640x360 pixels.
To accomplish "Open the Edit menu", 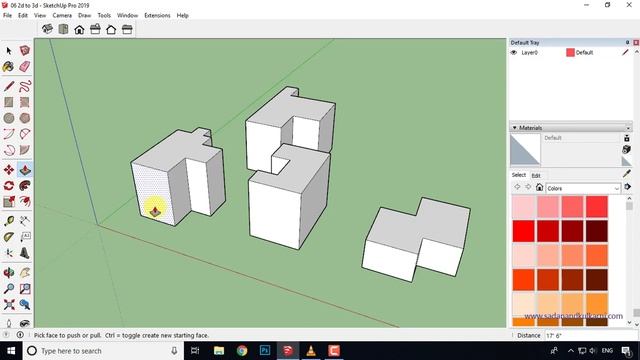I will point(23,16).
